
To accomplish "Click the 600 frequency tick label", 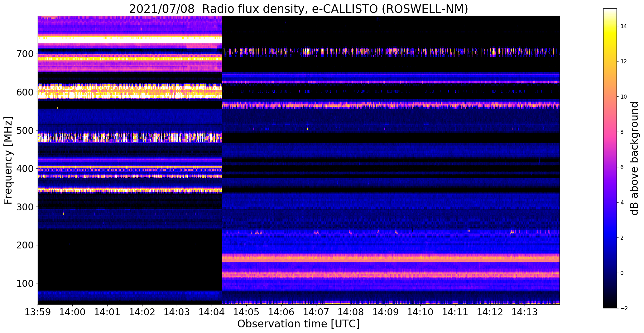I will (24, 92).
